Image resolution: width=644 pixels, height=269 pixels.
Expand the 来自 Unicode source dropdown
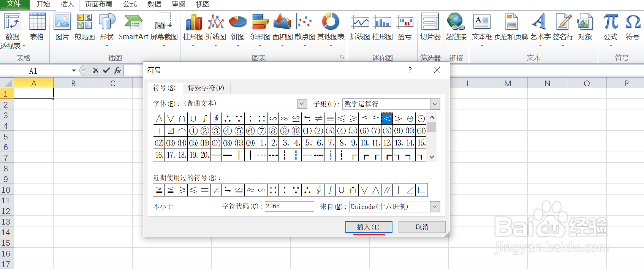tap(435, 207)
